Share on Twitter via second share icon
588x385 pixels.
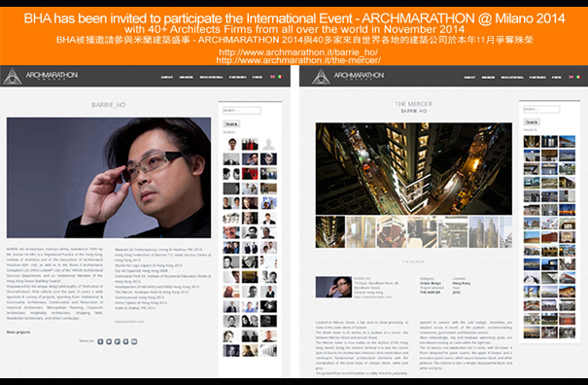click(x=109, y=341)
